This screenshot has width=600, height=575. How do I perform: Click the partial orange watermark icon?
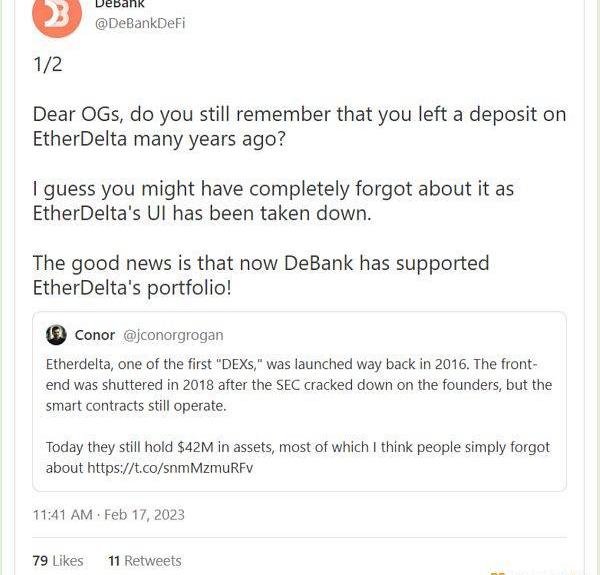pos(497,571)
